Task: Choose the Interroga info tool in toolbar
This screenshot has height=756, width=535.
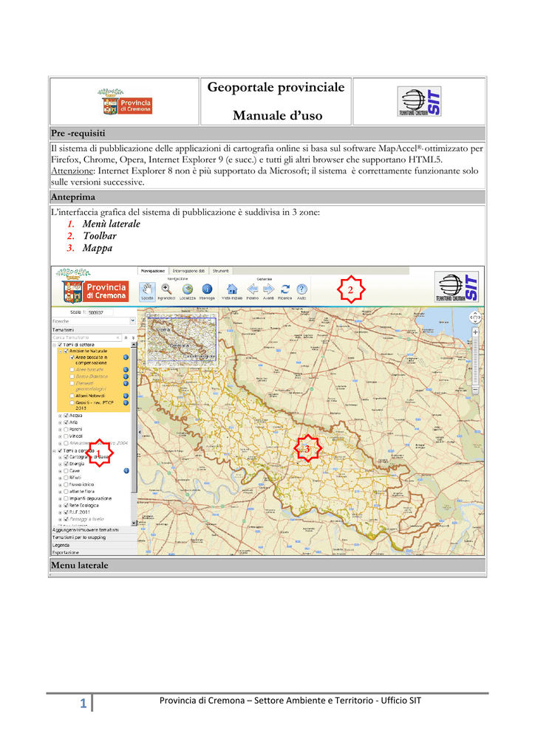Action: coord(207,292)
